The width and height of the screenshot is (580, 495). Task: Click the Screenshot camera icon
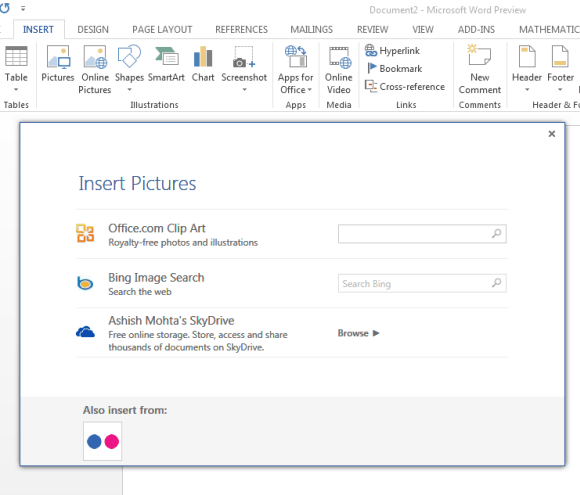244,57
